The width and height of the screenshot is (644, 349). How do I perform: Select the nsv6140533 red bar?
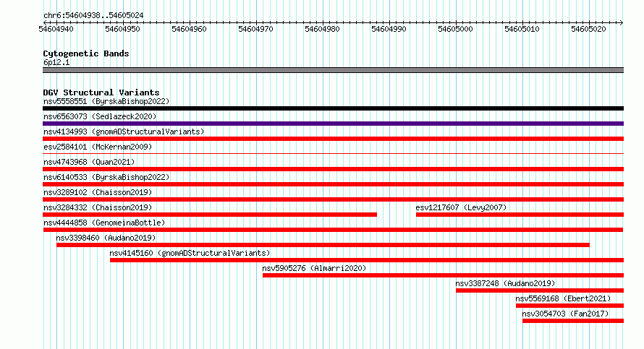333,184
